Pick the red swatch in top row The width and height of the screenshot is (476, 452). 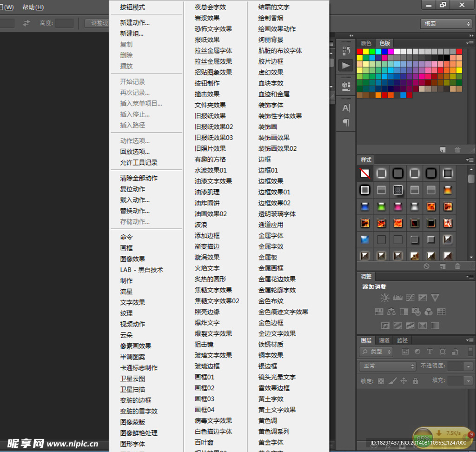[x=360, y=52]
